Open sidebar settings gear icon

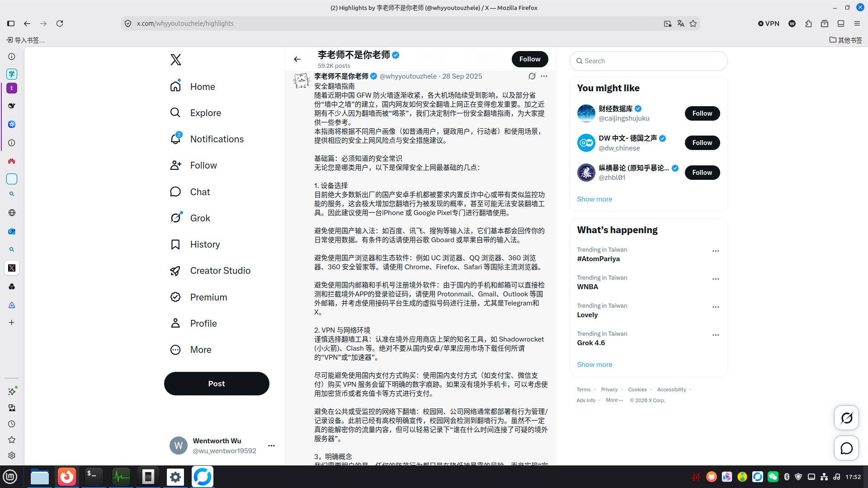tap(12, 455)
